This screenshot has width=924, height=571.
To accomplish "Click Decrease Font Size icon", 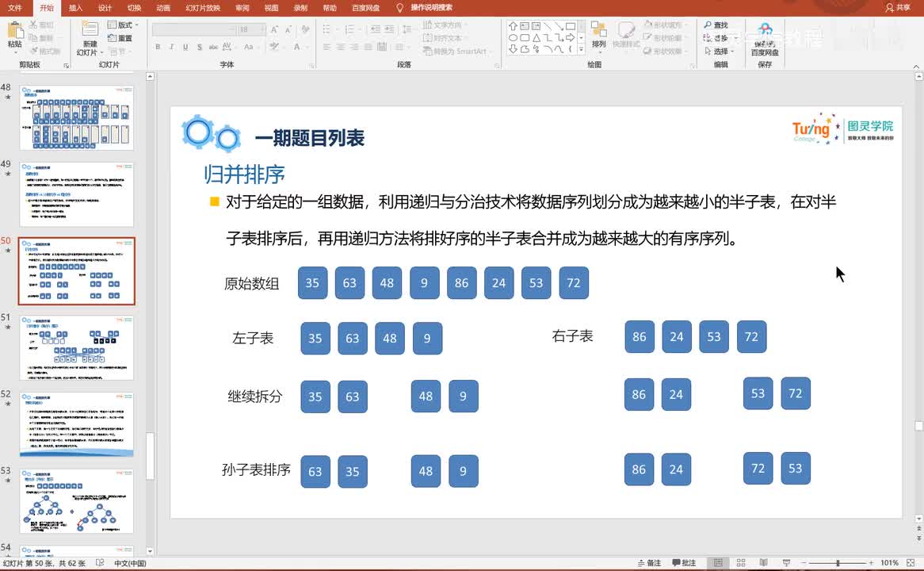I will 288,29.
